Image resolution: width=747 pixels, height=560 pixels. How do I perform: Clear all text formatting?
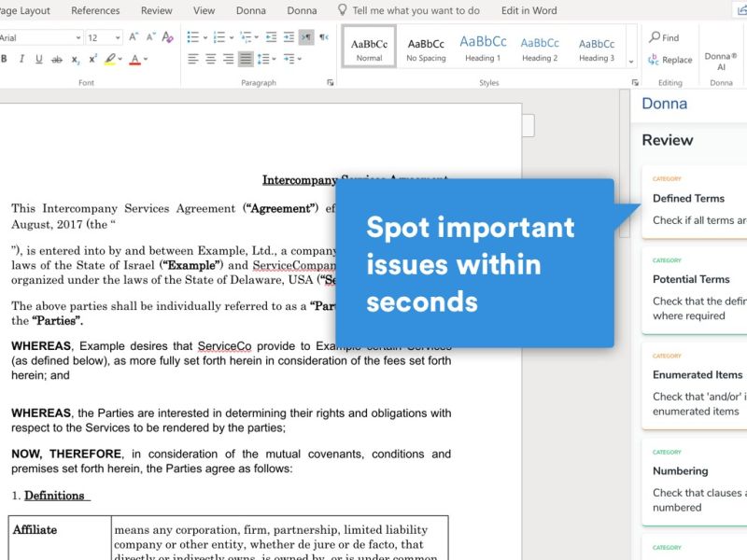(167, 37)
